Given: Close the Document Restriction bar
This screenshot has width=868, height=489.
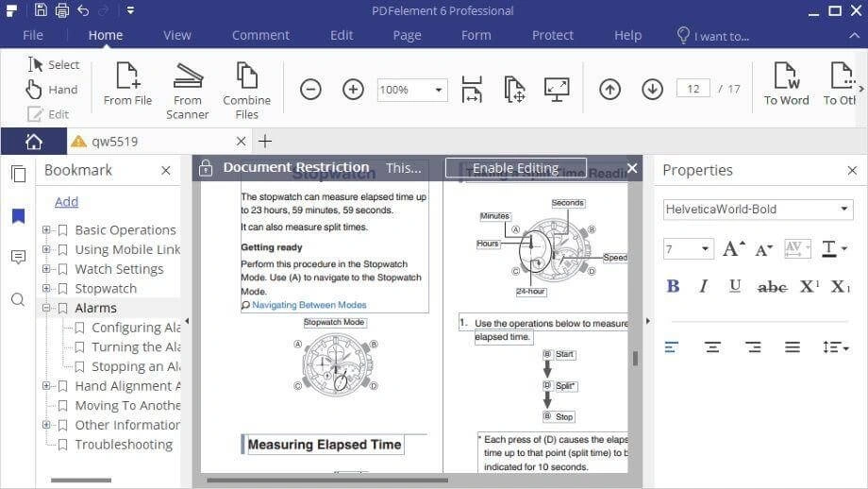Looking at the screenshot, I should 632,167.
